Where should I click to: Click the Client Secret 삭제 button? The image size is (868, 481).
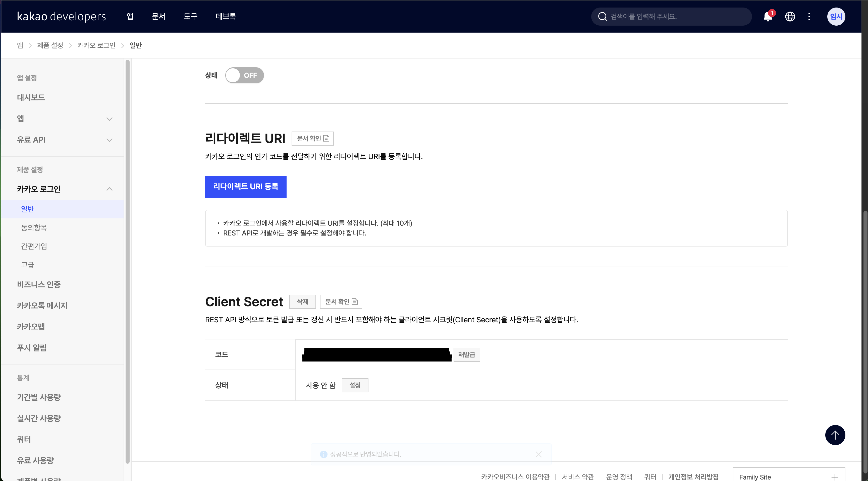coord(302,302)
